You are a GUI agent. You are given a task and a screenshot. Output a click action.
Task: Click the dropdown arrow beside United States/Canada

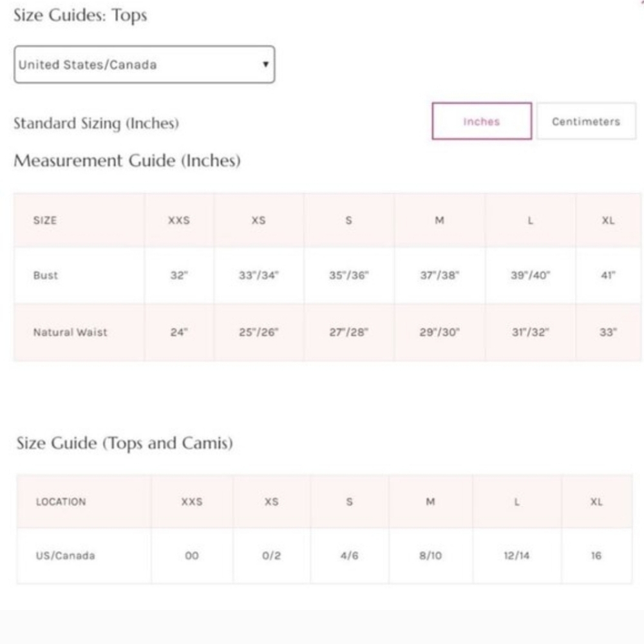(x=266, y=64)
